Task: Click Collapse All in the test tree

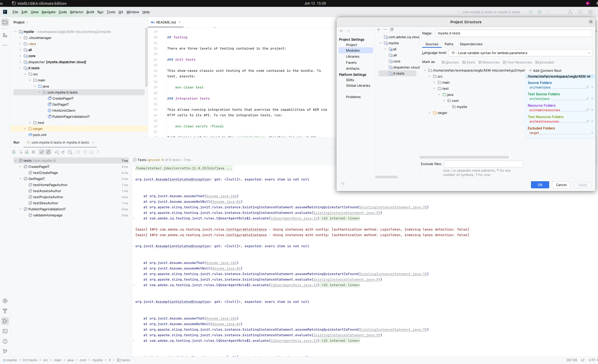Action: [x=63, y=152]
